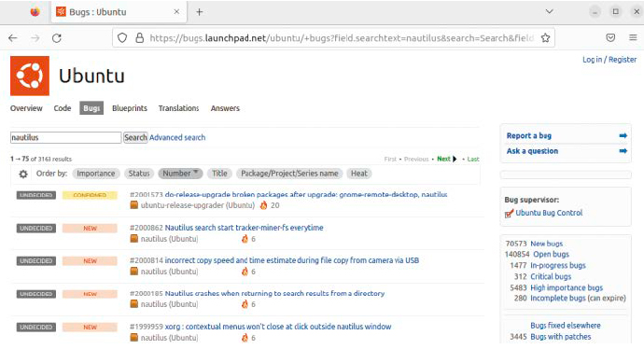This screenshot has width=644, height=363.
Task: Open the Report a bug link
Action: 529,136
